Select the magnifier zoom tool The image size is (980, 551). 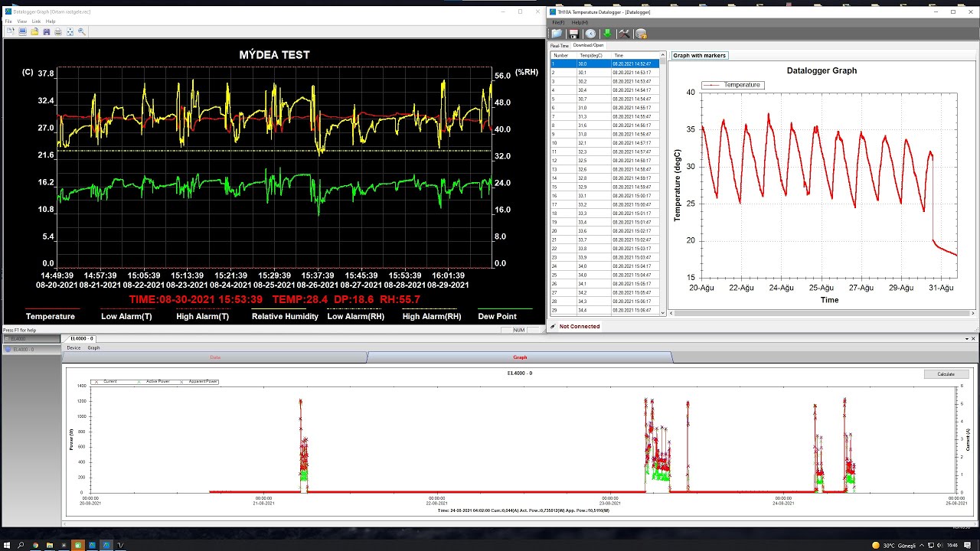pyautogui.click(x=81, y=31)
